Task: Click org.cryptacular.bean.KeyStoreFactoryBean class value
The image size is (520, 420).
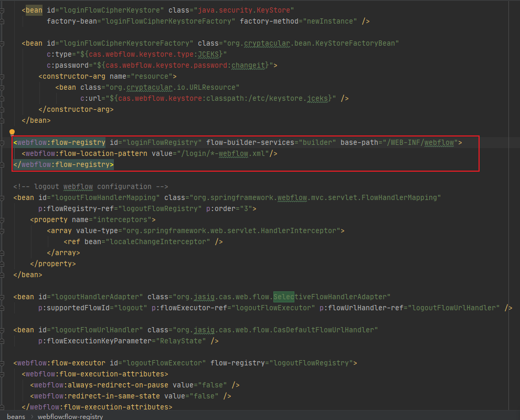Action: coord(311,44)
